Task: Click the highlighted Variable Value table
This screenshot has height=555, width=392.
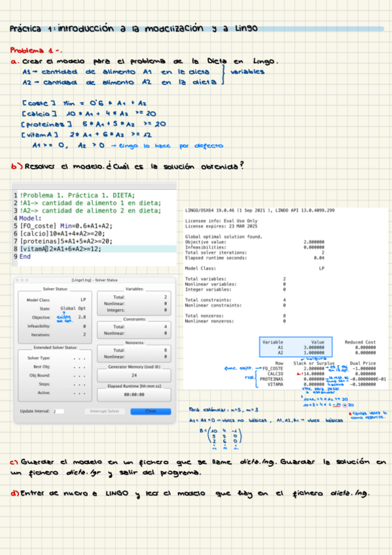Action: [296, 347]
